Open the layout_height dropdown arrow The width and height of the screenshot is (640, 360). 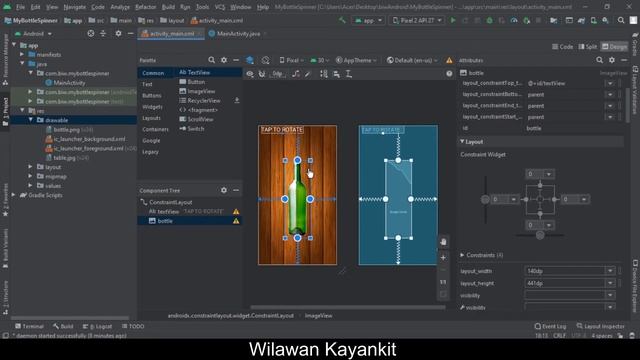(610, 283)
